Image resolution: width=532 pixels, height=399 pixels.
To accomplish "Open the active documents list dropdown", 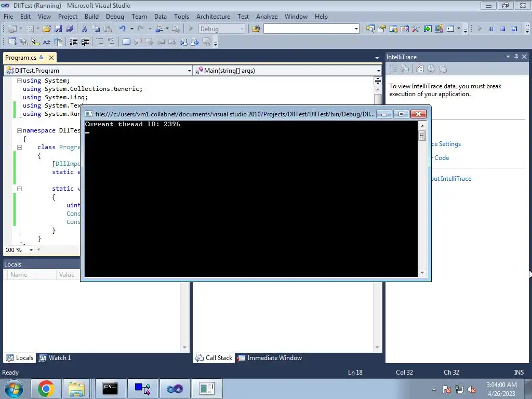I will pyautogui.click(x=377, y=58).
